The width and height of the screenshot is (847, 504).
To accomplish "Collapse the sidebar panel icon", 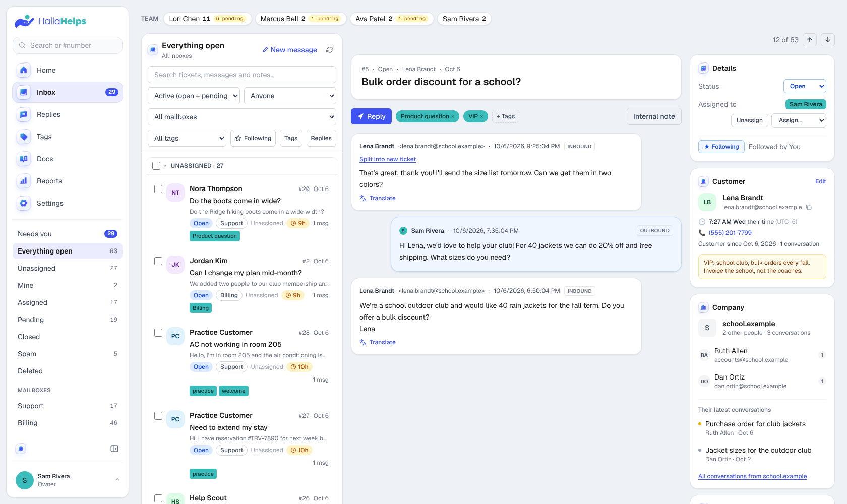I will click(114, 449).
